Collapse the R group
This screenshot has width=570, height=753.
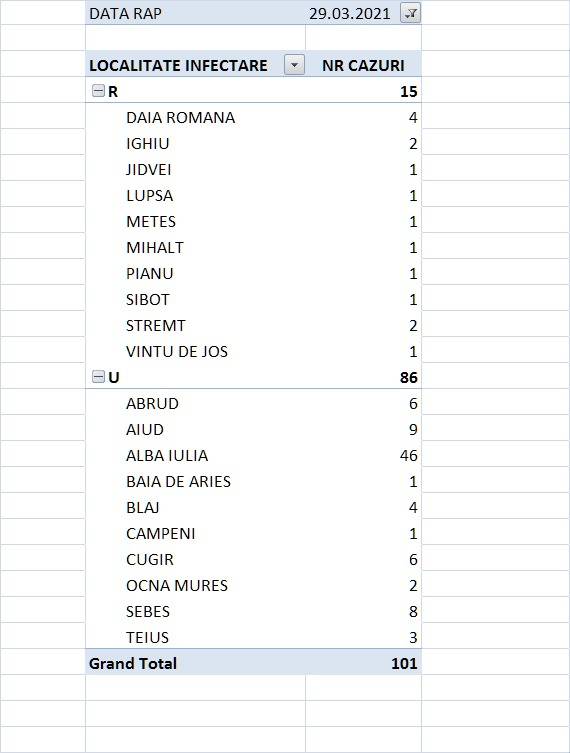[98, 90]
